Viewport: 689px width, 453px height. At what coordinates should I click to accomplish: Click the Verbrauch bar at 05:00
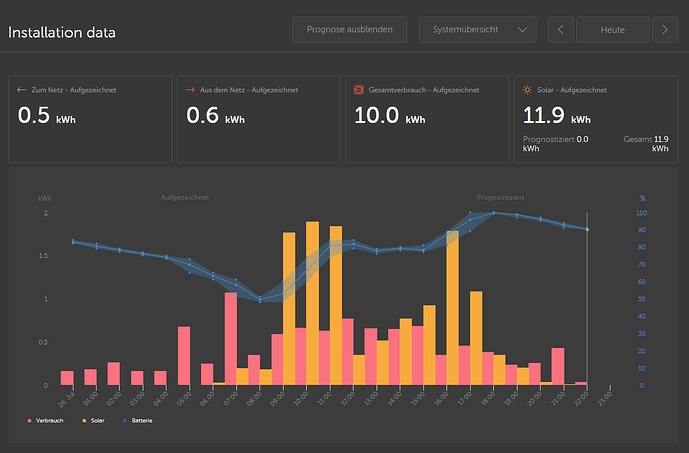(x=184, y=356)
